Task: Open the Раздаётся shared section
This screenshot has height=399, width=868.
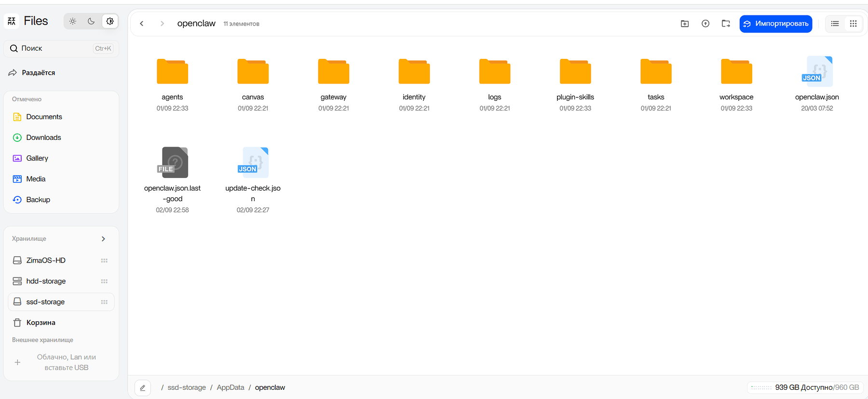Action: click(32, 73)
